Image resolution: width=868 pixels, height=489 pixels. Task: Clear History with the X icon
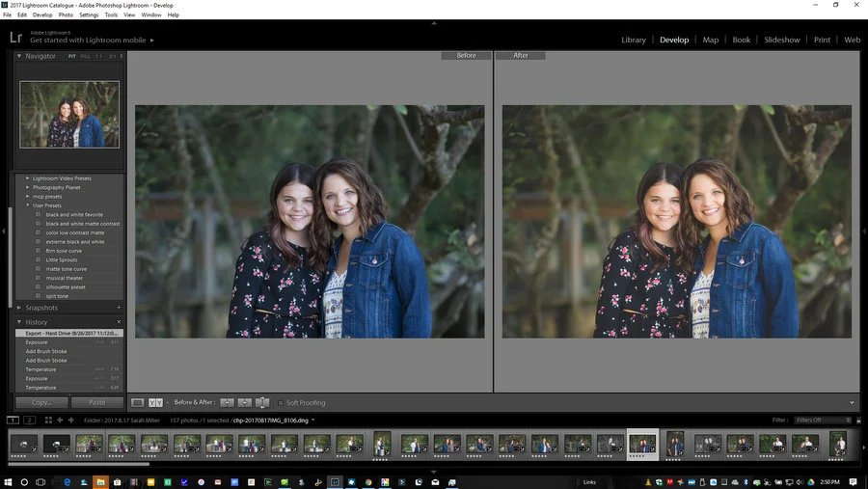pyautogui.click(x=119, y=322)
